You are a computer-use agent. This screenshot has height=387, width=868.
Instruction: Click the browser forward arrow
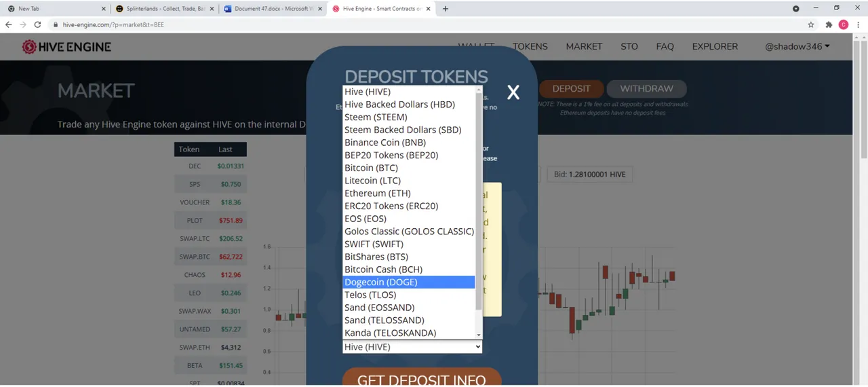24,24
